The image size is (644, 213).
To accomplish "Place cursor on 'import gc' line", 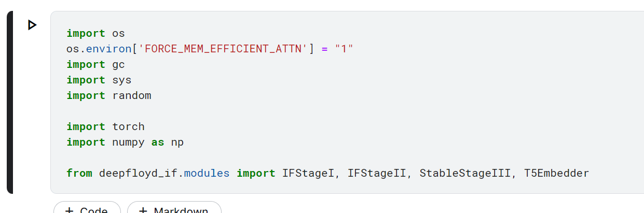I will click(95, 64).
